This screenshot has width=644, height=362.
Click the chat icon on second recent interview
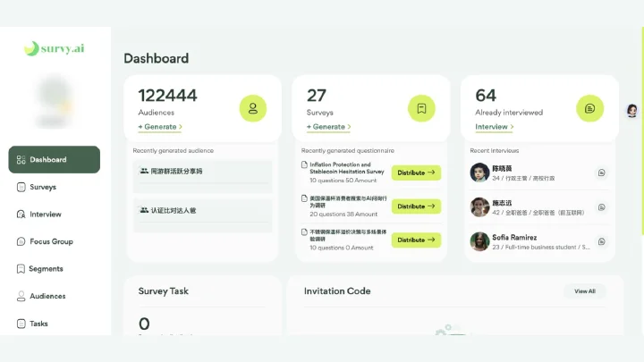[602, 207]
